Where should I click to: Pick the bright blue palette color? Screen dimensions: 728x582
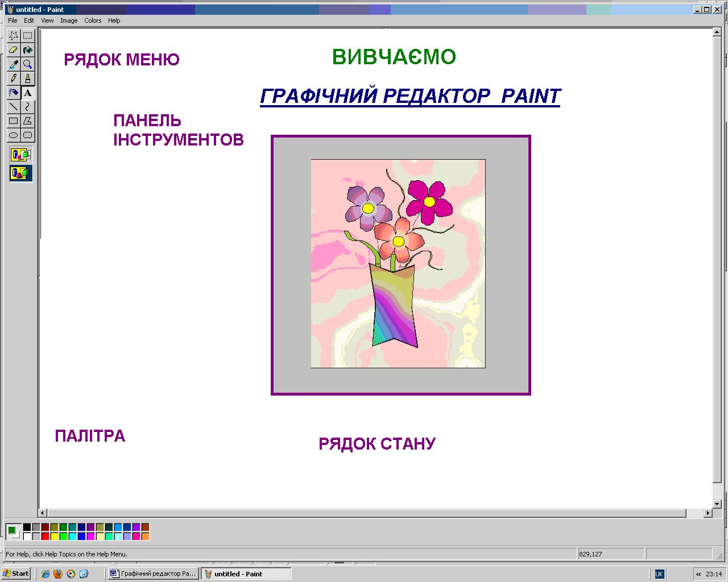coord(82,537)
